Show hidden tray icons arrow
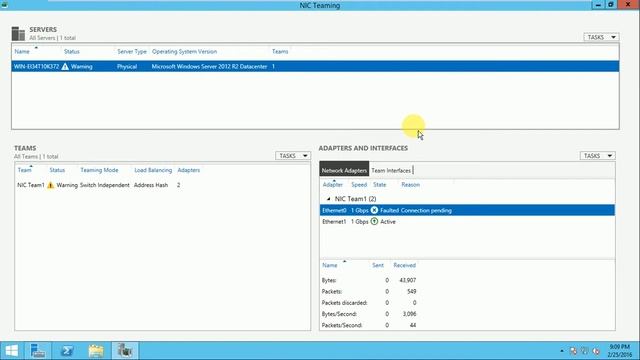Screen dimensions: 640x360 pos(562,351)
